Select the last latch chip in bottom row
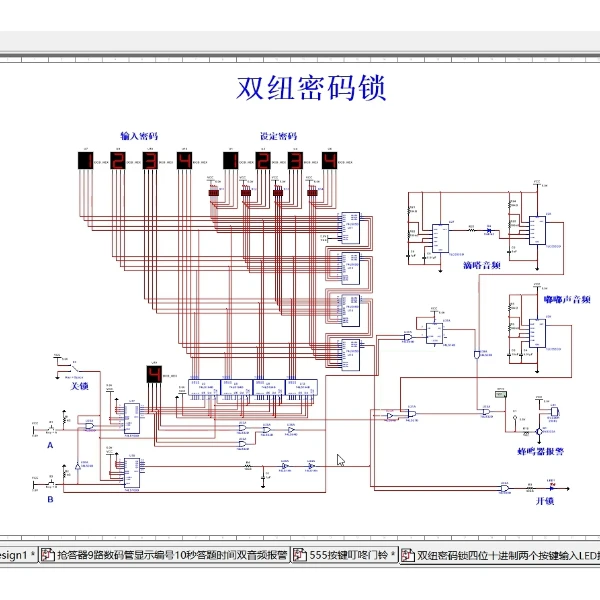Screen dimensions: 600x600 point(301,388)
